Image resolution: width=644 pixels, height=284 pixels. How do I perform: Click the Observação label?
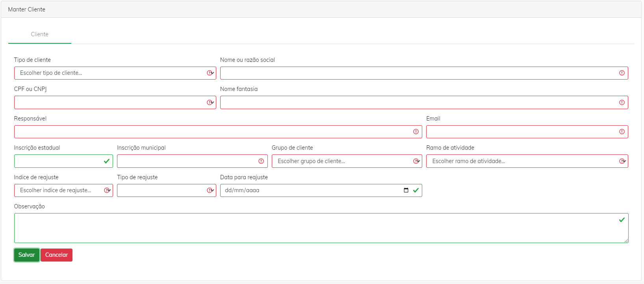pyautogui.click(x=30, y=206)
